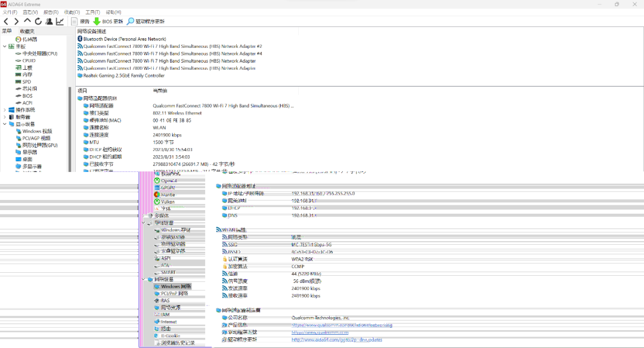Click the 驱动程序更新 toolbar button

coord(146,21)
